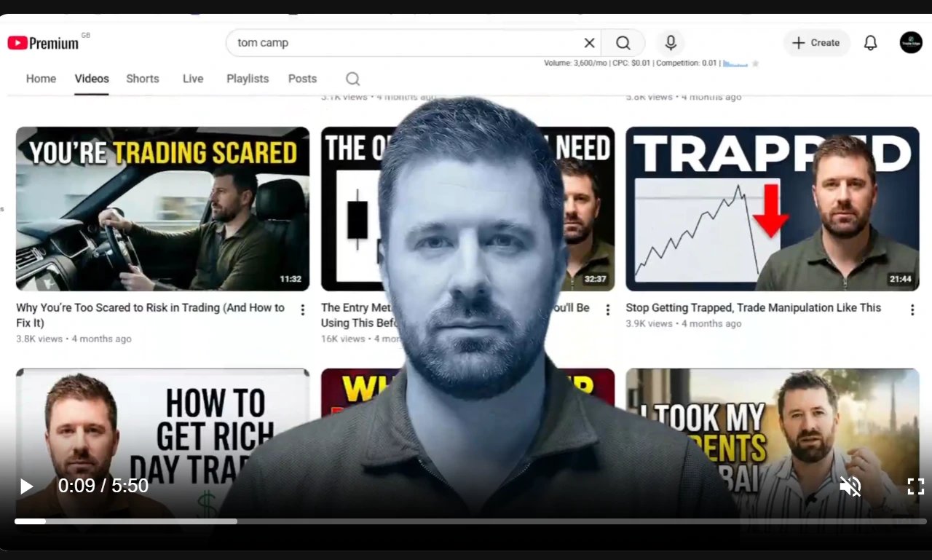932x560 pixels.
Task: Clear the search text with the X icon
Action: point(589,43)
